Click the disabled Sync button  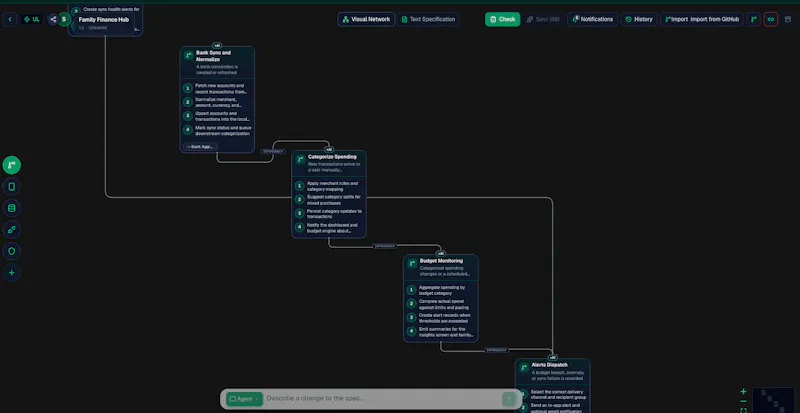(x=543, y=19)
